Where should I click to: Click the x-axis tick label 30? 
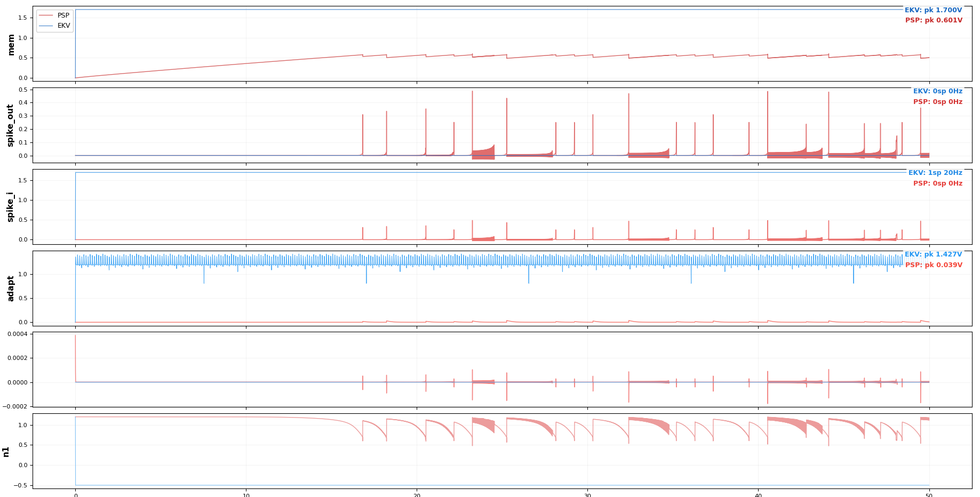[587, 495]
